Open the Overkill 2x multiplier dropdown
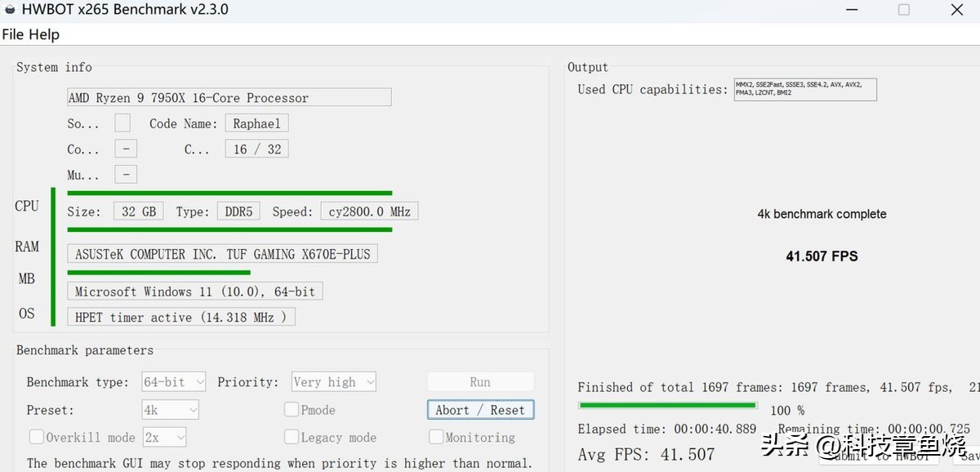Viewport: 980px width, 472px height. point(164,436)
